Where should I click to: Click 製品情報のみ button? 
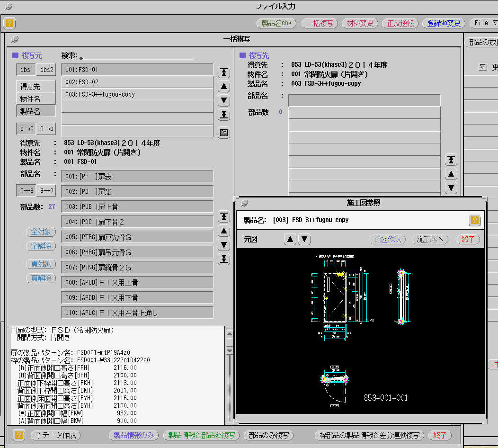[x=133, y=435]
